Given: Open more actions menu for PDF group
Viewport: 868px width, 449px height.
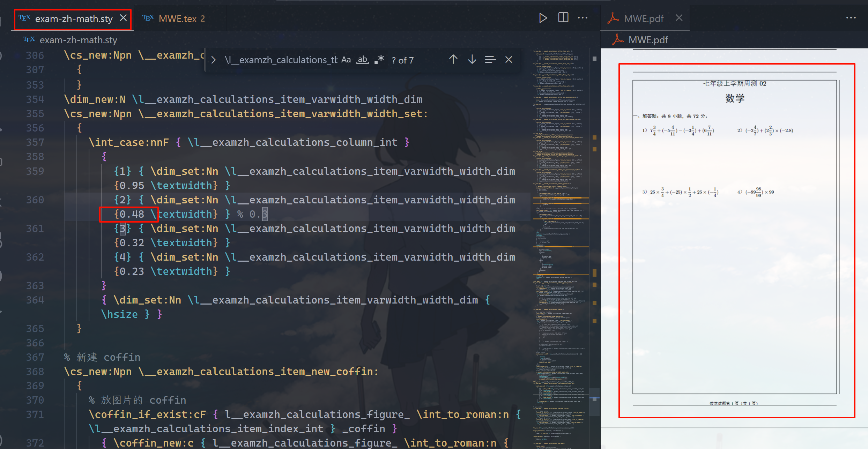Looking at the screenshot, I should pyautogui.click(x=851, y=18).
